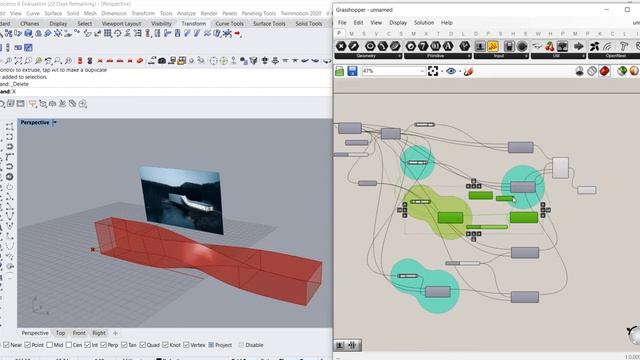Image resolution: width=640 pixels, height=360 pixels.
Task: Open the Grasshopper Help menu
Action: tap(447, 22)
